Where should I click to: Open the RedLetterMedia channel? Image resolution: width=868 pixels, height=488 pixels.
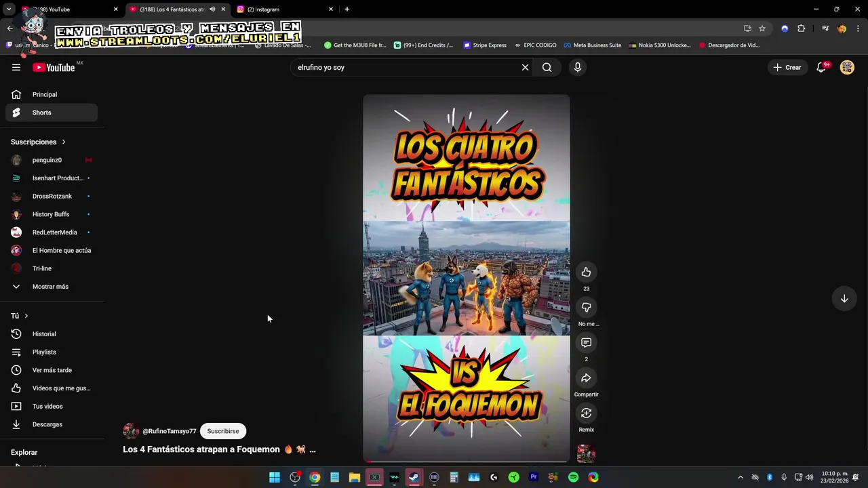point(52,232)
